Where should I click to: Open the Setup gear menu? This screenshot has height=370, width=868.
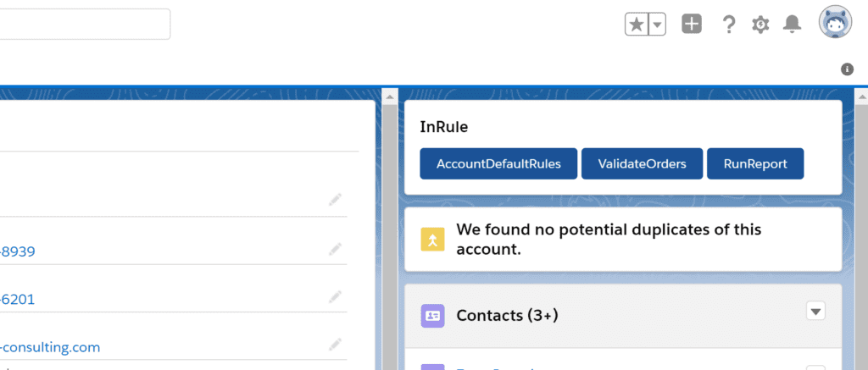coord(760,25)
